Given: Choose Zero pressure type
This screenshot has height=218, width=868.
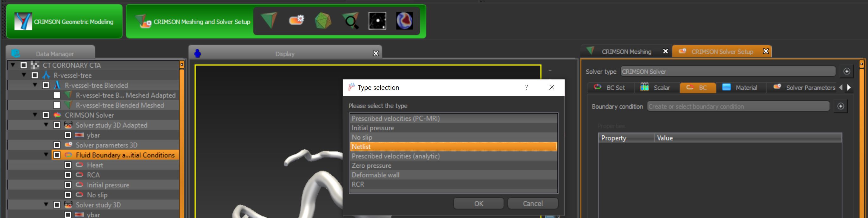Looking at the screenshot, I should 453,165.
